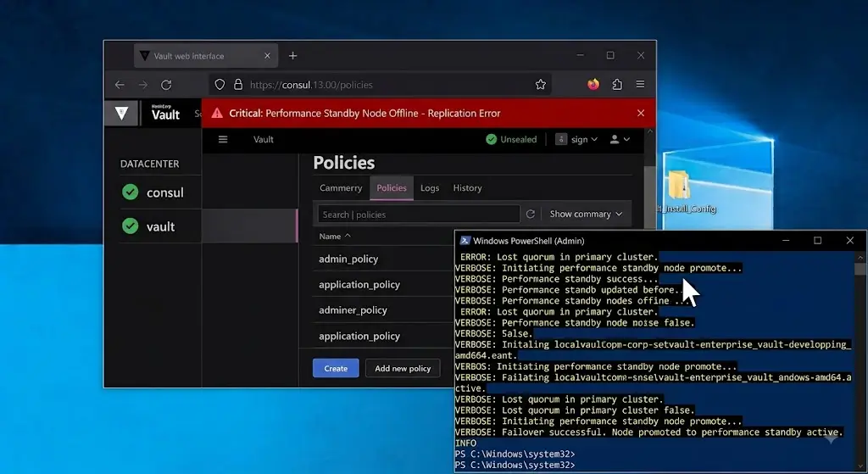The image size is (868, 474).
Task: Sort policies by Name column
Action: coord(334,236)
